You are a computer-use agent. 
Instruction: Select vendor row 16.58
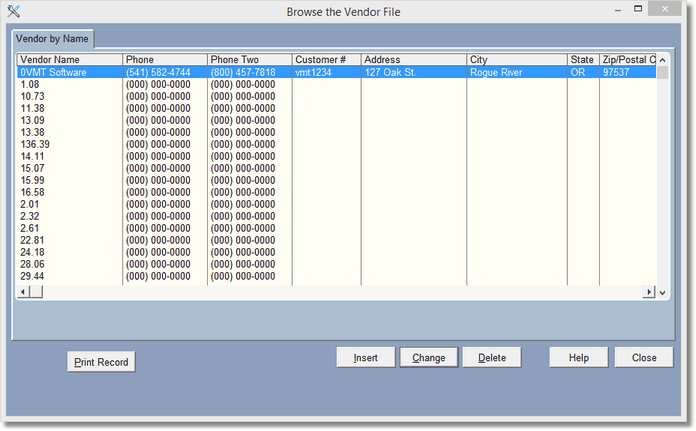(336, 192)
